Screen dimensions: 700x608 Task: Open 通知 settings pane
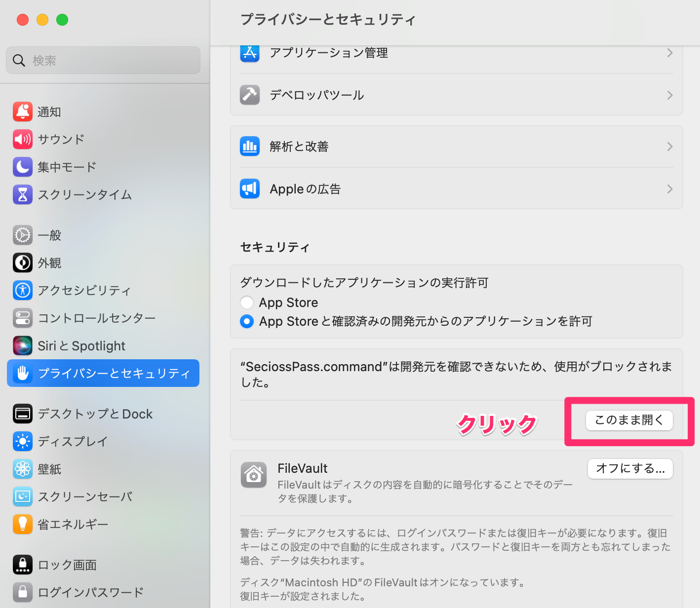[103, 112]
